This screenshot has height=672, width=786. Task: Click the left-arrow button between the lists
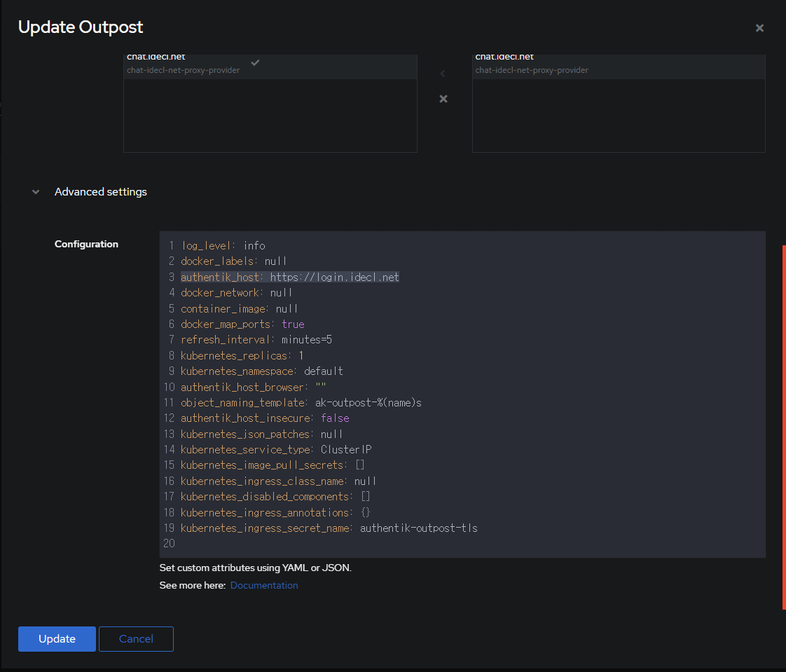(x=442, y=74)
